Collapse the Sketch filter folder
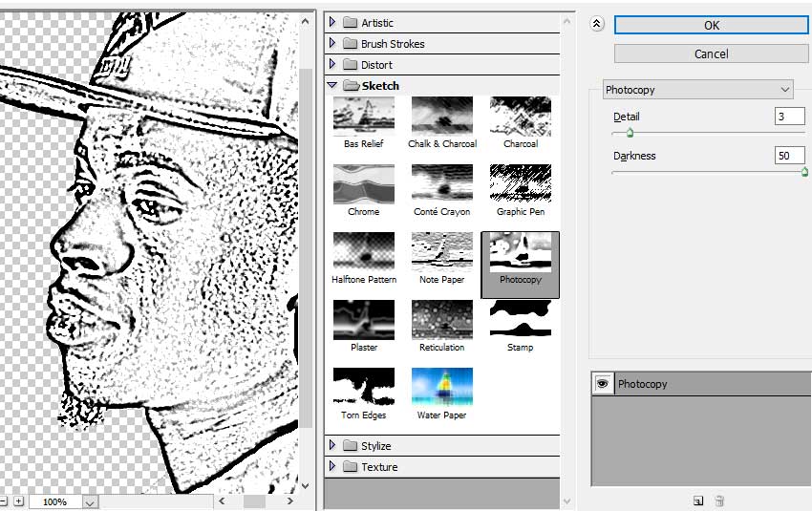The height and width of the screenshot is (511, 812). pos(332,86)
